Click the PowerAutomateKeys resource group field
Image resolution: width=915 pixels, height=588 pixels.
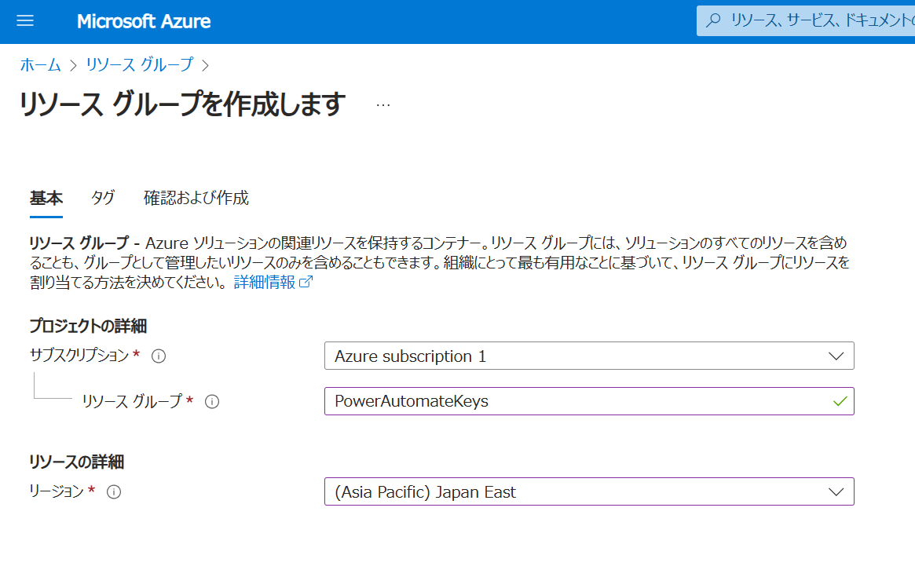[589, 401]
